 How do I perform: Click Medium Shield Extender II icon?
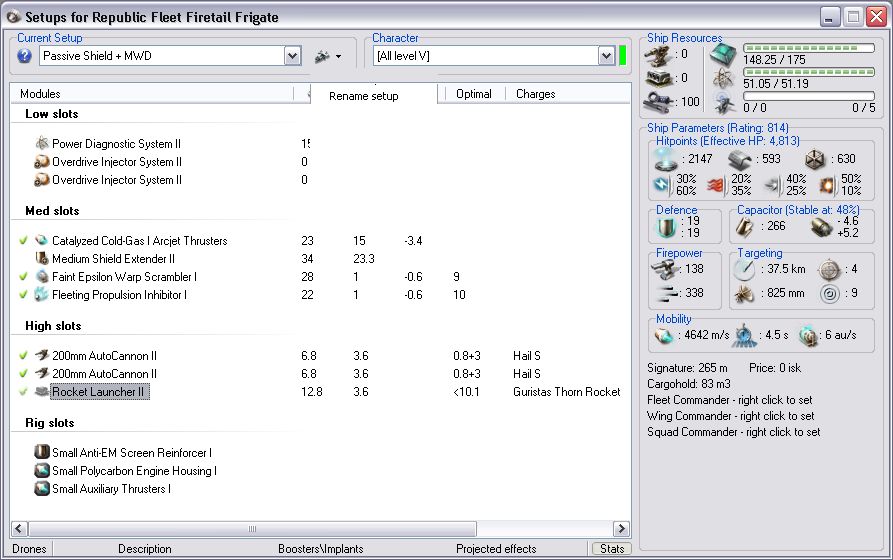[42, 259]
